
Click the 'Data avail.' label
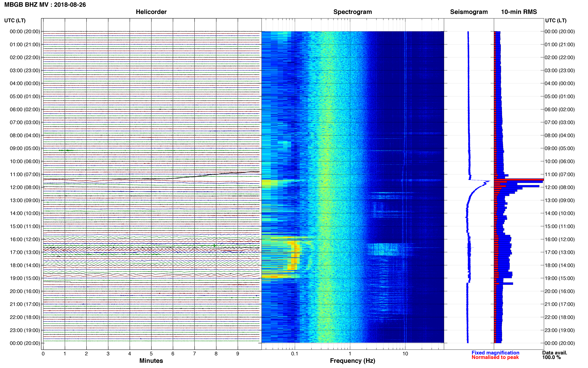(x=555, y=353)
